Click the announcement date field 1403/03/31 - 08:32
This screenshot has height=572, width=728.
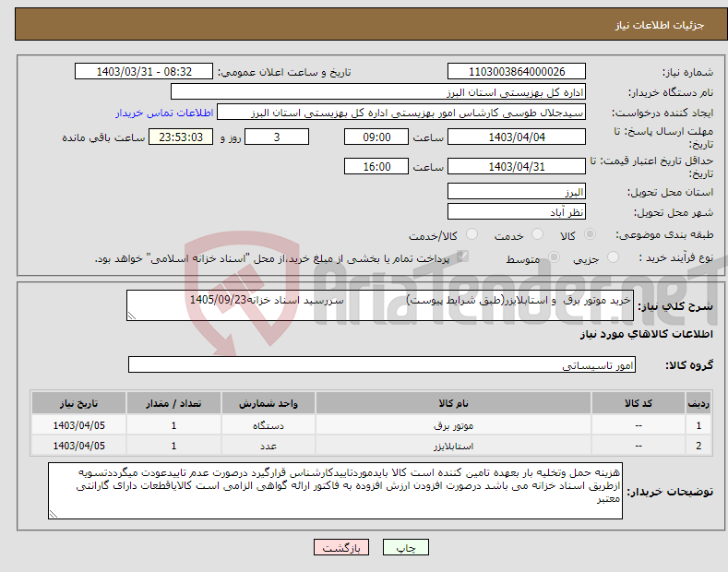click(144, 72)
